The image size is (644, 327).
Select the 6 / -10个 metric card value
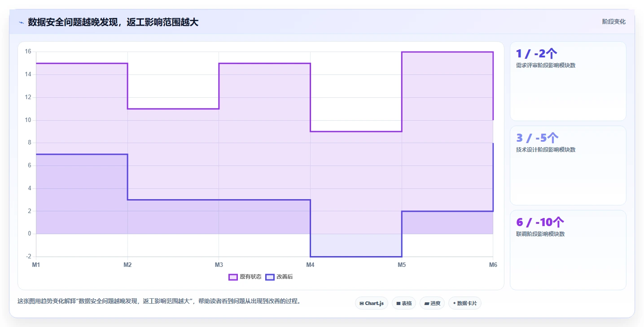pyautogui.click(x=540, y=222)
